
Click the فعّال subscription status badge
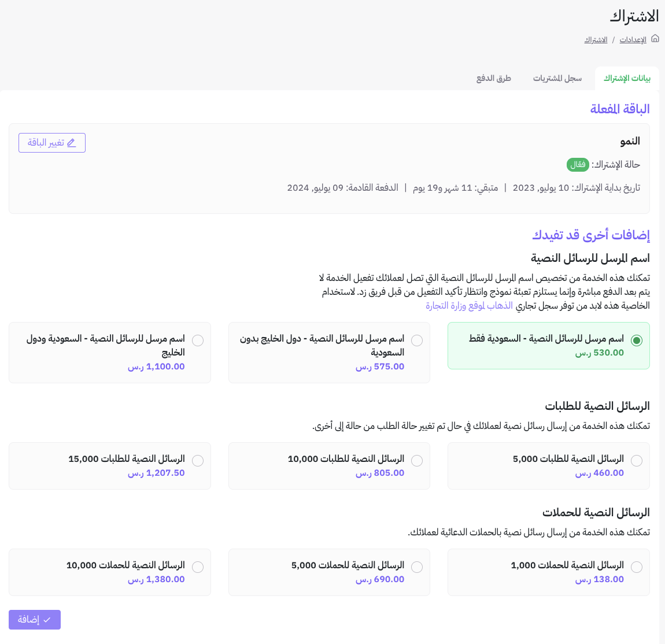click(578, 165)
